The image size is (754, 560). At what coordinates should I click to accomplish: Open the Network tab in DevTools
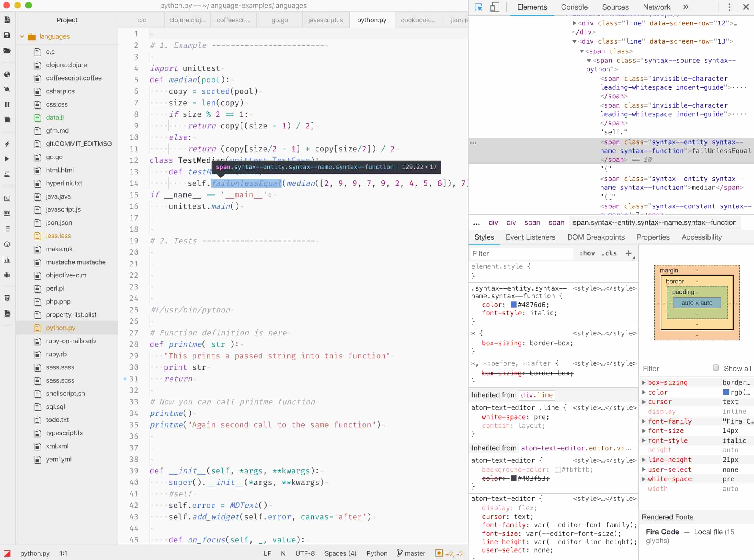[x=657, y=7]
